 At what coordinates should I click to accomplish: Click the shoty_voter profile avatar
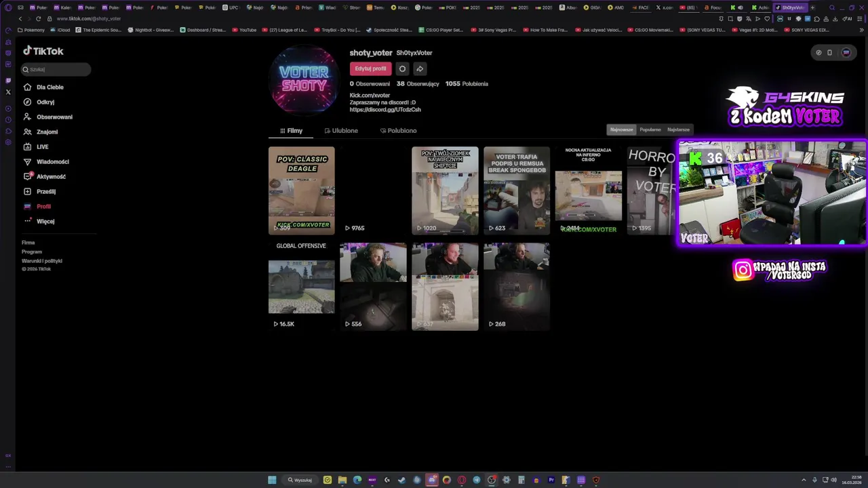coord(304,81)
